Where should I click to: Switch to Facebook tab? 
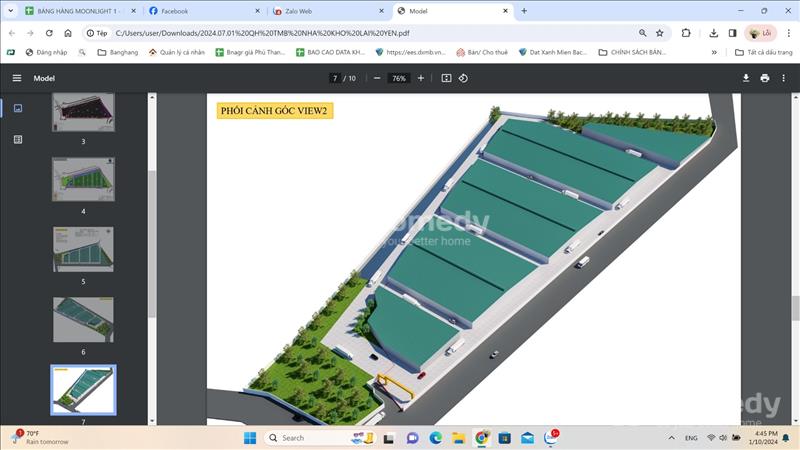[x=204, y=11]
